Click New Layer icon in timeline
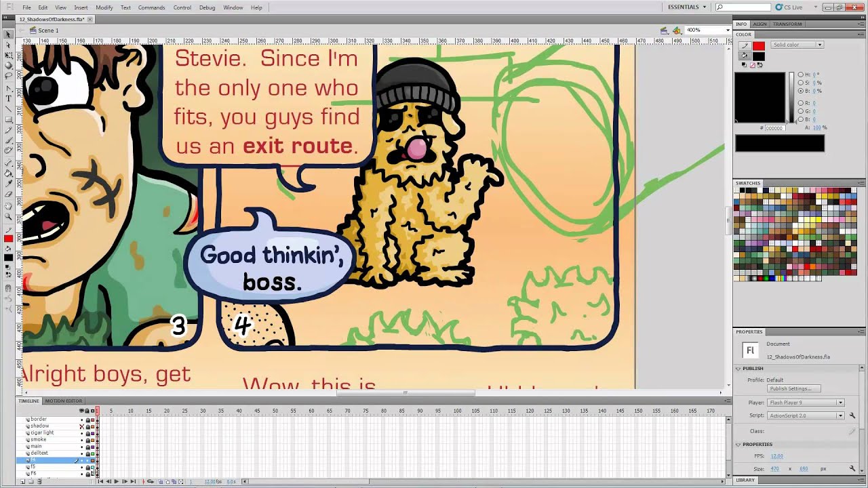 (x=23, y=481)
